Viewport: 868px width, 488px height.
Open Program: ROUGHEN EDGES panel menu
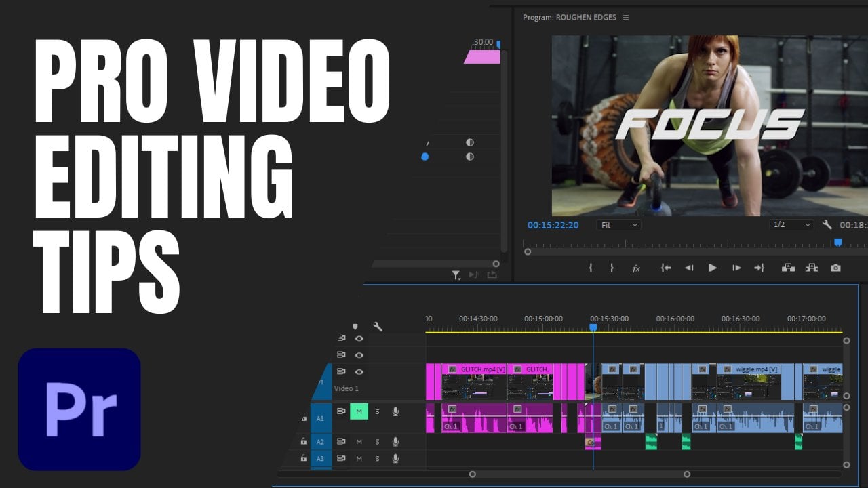626,18
